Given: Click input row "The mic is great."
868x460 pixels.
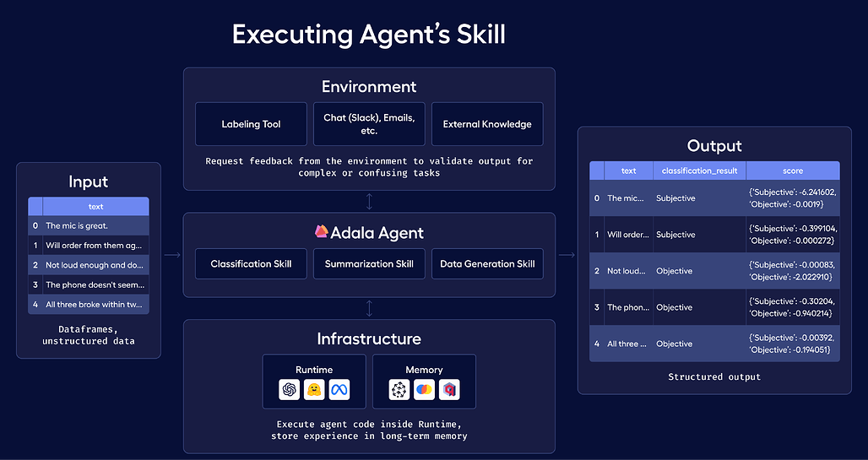Looking at the screenshot, I should pyautogui.click(x=89, y=225).
